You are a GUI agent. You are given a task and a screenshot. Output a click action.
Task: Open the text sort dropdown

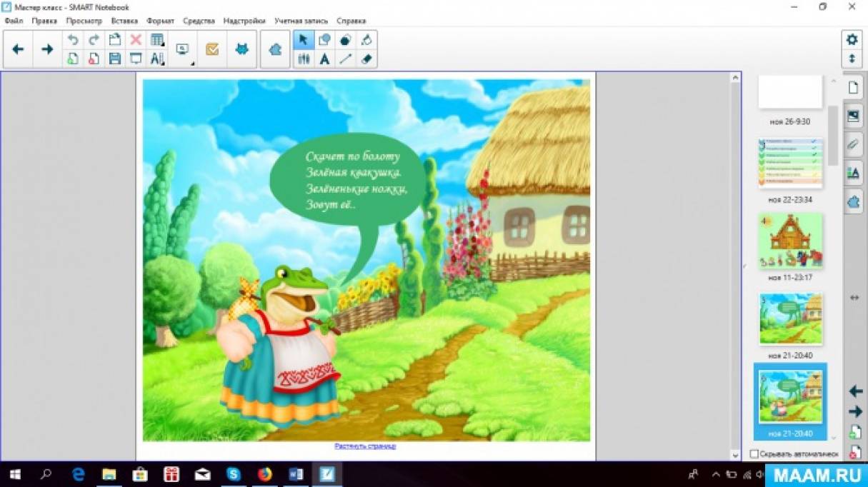[x=157, y=59]
